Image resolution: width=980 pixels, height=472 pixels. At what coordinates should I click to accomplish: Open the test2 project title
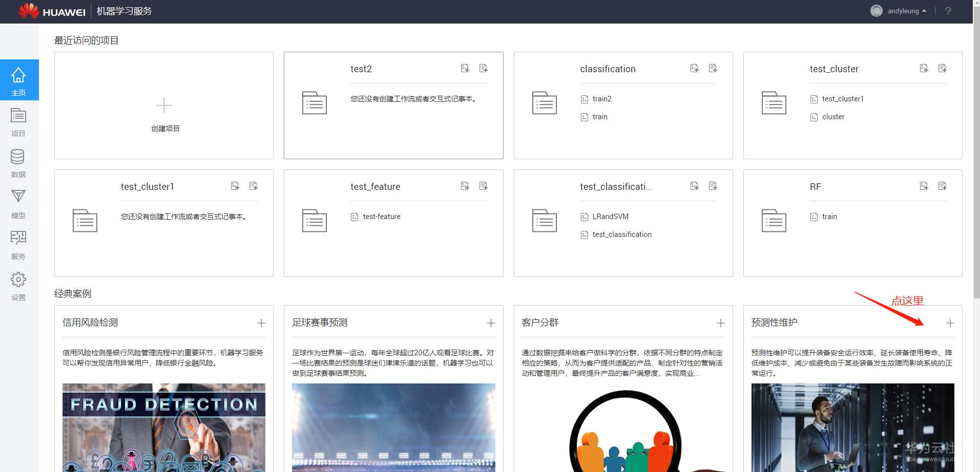pyautogui.click(x=361, y=69)
